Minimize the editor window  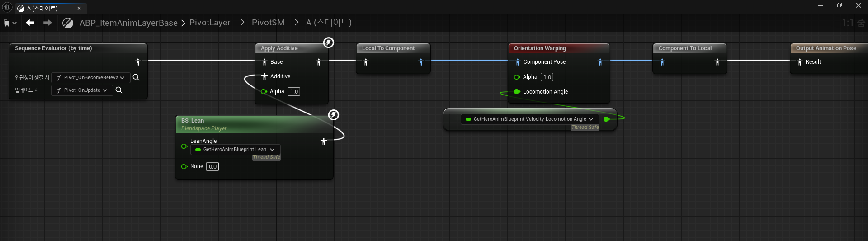[821, 5]
